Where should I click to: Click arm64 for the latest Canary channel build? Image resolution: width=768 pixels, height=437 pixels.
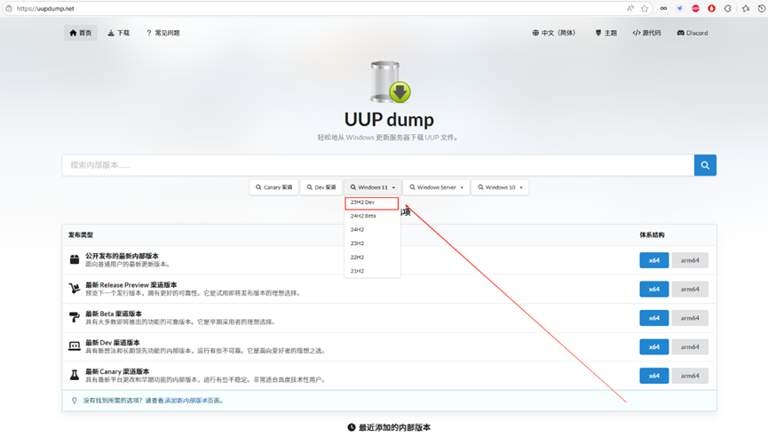pyautogui.click(x=690, y=376)
